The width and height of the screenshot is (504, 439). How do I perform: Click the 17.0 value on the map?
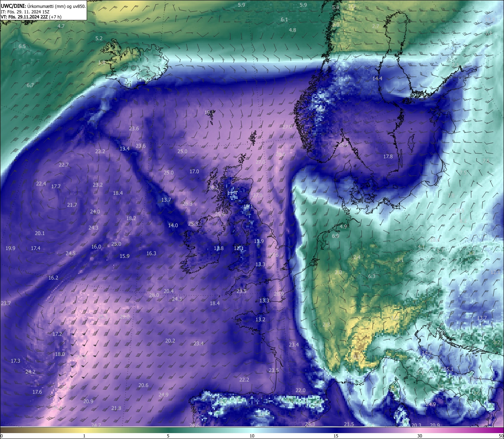(x=194, y=172)
